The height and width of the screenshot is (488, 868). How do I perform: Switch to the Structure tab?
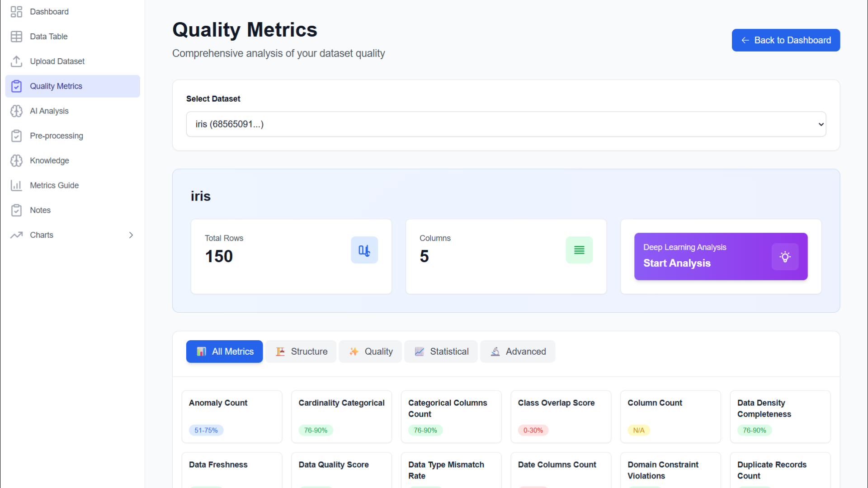tap(301, 352)
